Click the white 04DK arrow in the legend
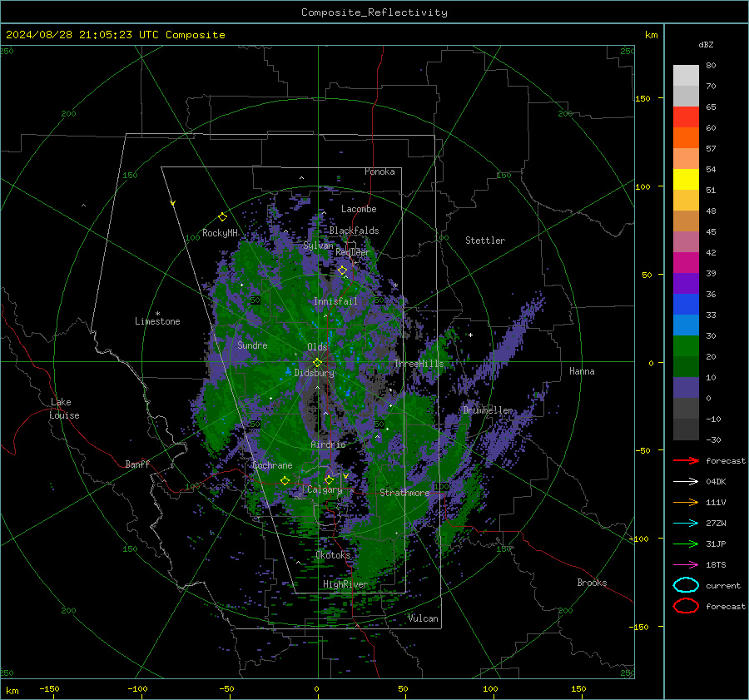The image size is (749, 700). pyautogui.click(x=686, y=481)
